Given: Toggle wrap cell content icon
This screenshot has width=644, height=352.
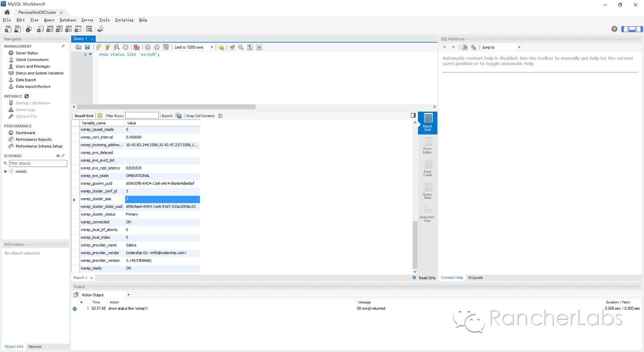Looking at the screenshot, I should (220, 116).
